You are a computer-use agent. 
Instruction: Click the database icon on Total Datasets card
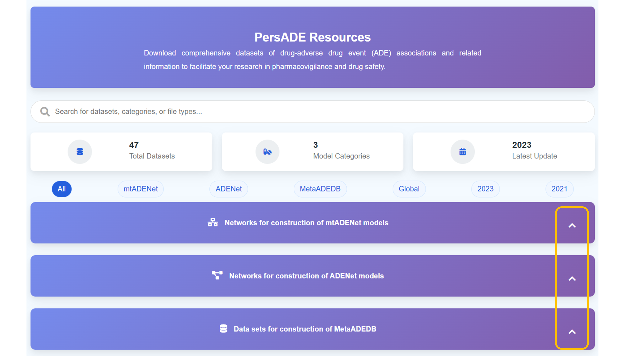coord(80,152)
